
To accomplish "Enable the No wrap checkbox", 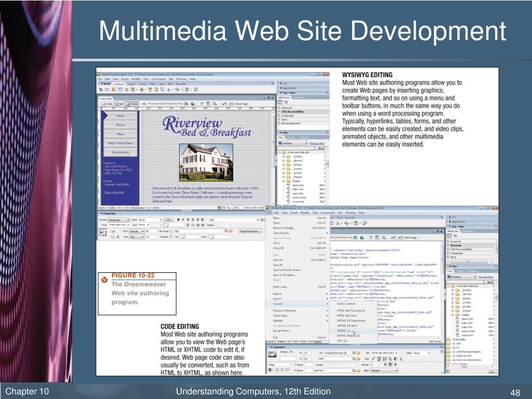I will coord(171,231).
